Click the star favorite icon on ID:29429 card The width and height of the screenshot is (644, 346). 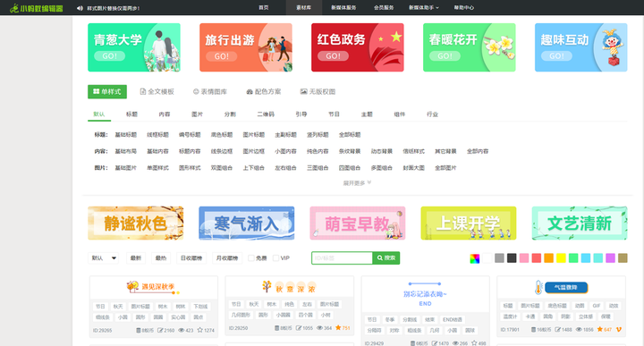(474, 343)
